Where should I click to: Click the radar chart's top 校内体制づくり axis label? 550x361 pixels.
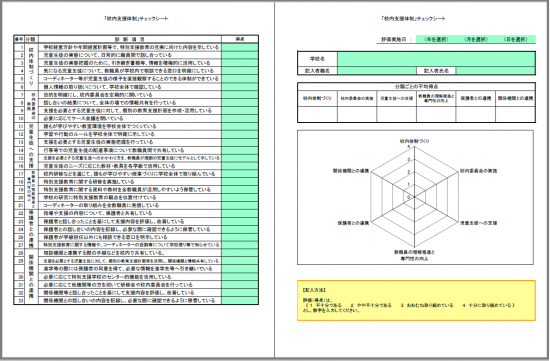pos(414,141)
